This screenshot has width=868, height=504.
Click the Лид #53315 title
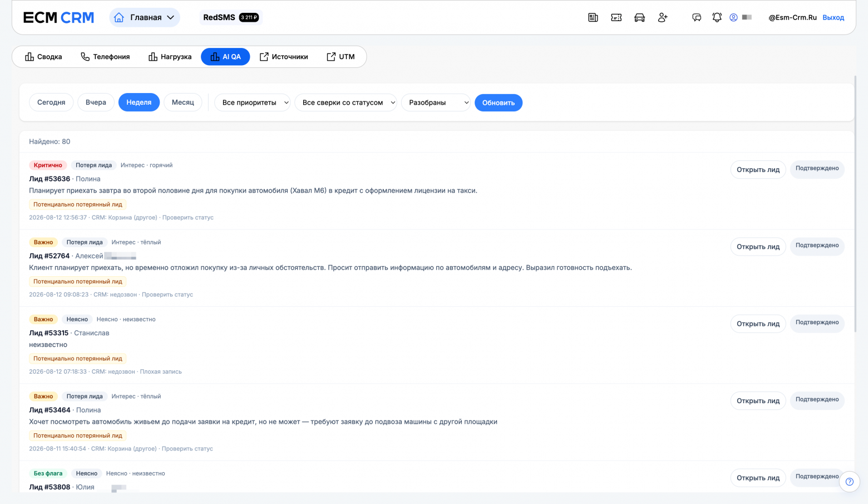[49, 333]
